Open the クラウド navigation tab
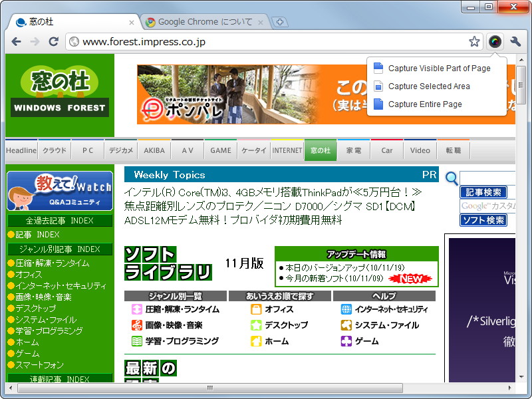 tap(55, 150)
